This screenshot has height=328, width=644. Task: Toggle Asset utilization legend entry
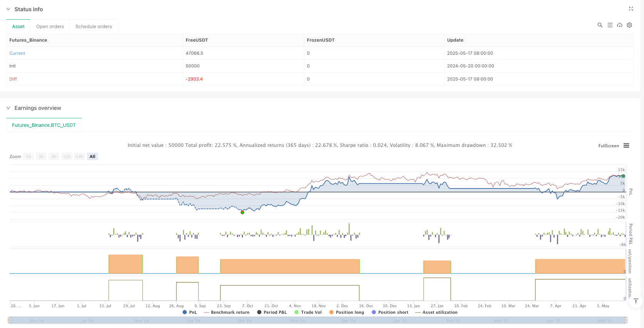[436, 312]
